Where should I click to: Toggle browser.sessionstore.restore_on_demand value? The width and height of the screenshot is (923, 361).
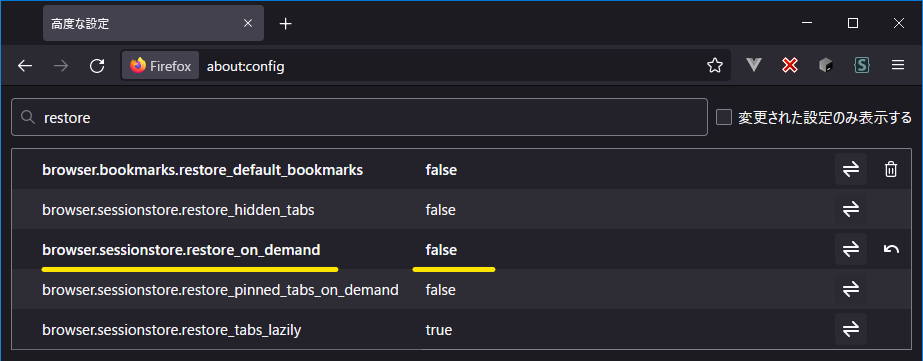851,250
